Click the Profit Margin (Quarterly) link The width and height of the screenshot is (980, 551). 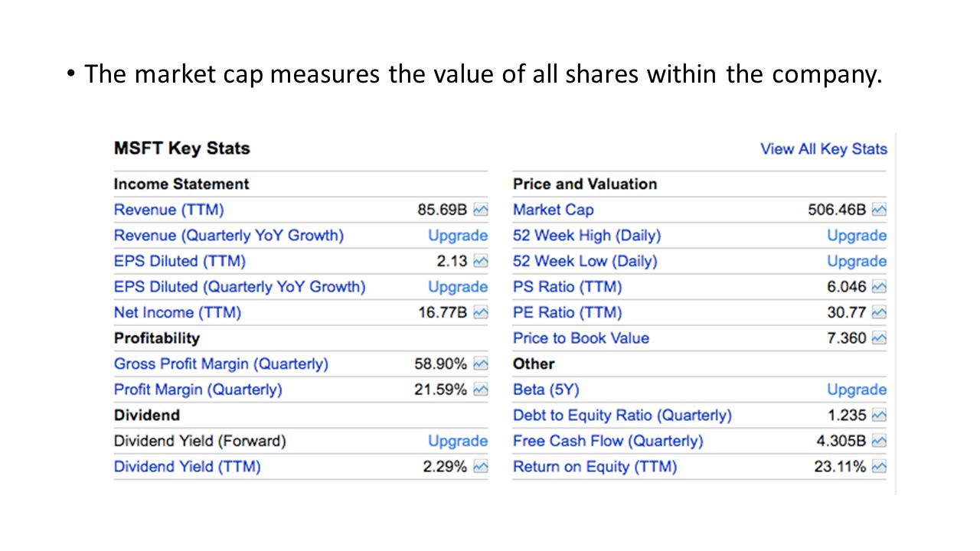[198, 390]
